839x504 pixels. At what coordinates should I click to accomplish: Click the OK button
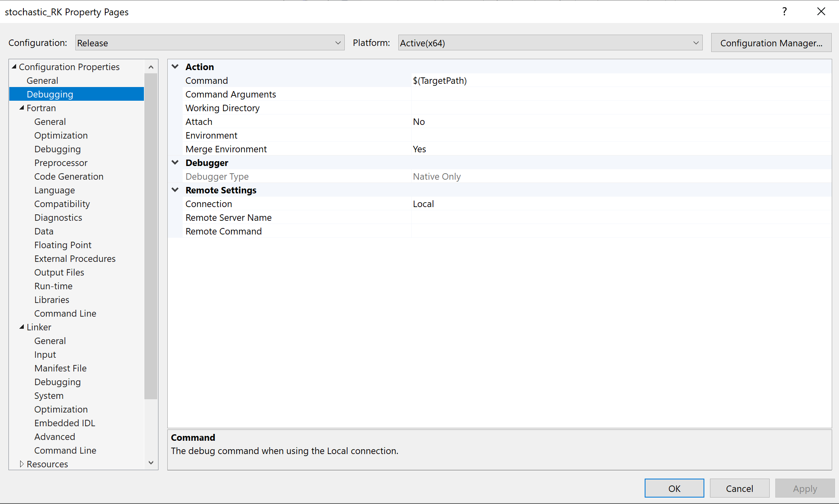(674, 488)
